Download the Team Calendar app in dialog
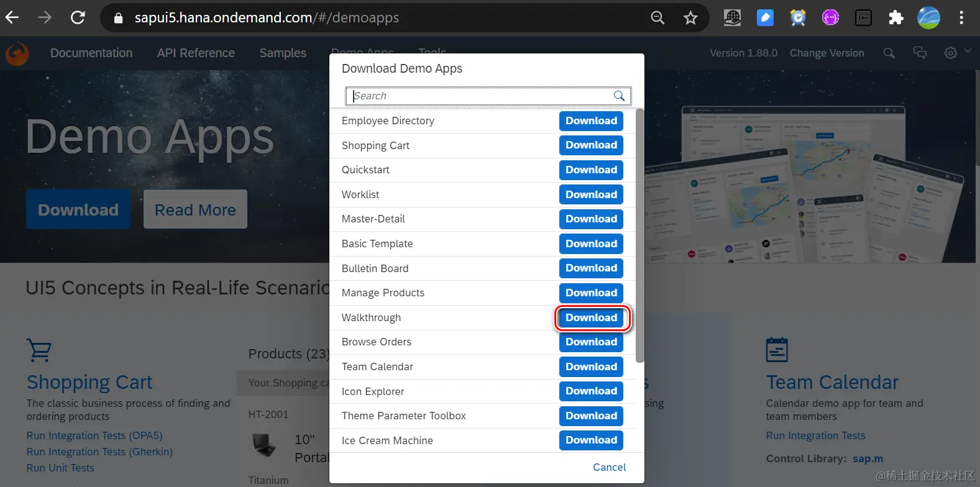980x487 pixels. (x=591, y=366)
